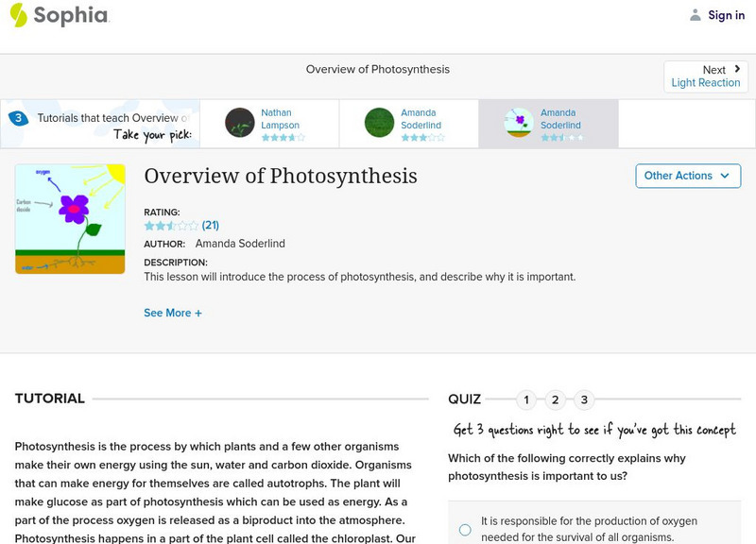
Task: Open the Light Reaction lesson
Action: [706, 83]
